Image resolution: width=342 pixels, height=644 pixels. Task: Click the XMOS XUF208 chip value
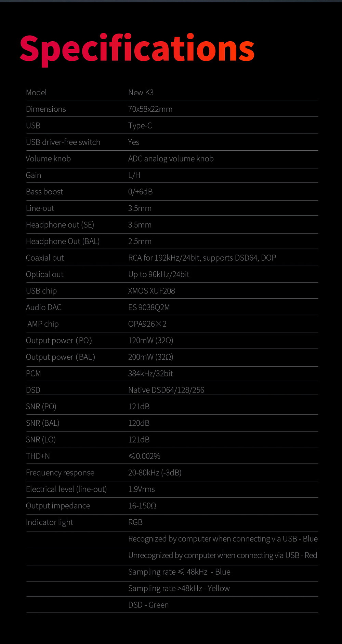pyautogui.click(x=152, y=291)
